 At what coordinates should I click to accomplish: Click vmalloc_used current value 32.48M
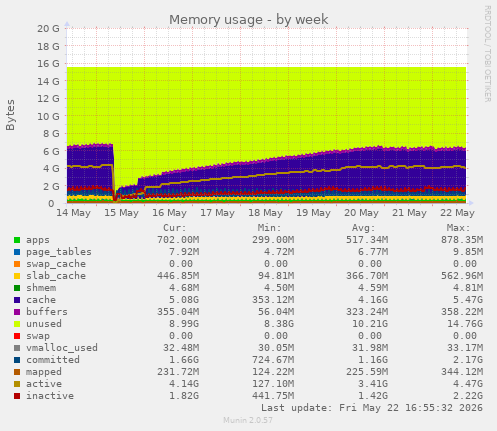coord(181,348)
